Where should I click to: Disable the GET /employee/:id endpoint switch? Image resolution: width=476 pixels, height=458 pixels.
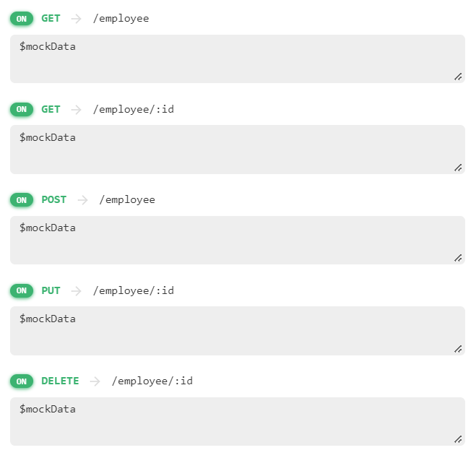(x=22, y=109)
